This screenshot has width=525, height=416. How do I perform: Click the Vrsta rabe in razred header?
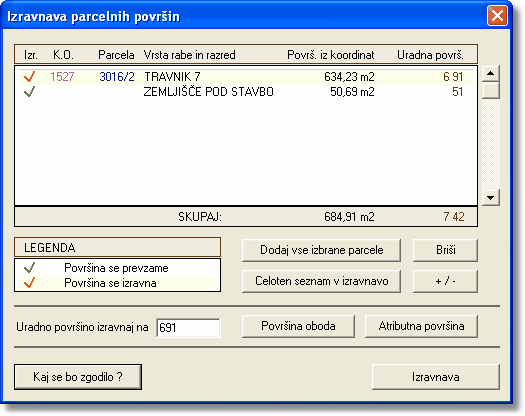190,55
